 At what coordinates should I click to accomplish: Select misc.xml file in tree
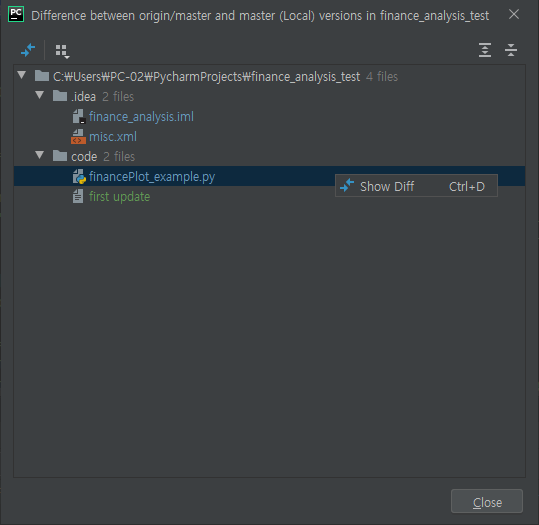pos(113,136)
